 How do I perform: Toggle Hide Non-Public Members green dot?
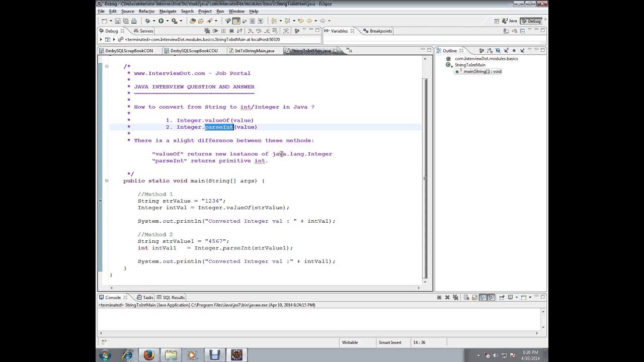click(514, 51)
